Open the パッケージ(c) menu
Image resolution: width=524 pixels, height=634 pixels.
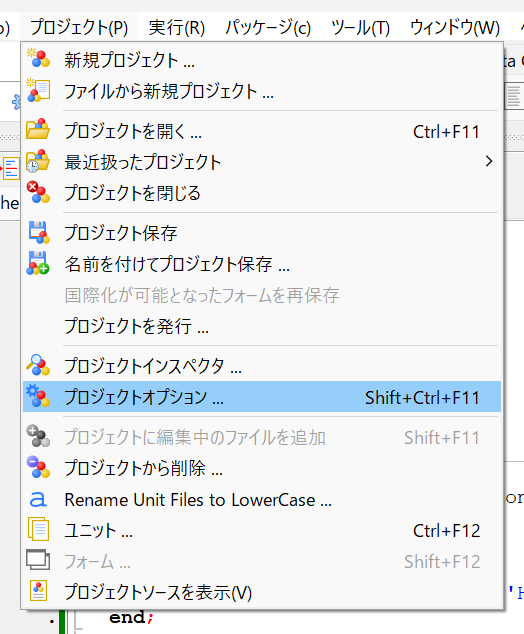click(x=268, y=27)
